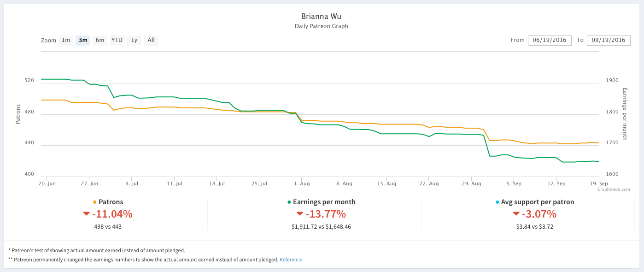Choose the 6m zoom range

tap(100, 40)
